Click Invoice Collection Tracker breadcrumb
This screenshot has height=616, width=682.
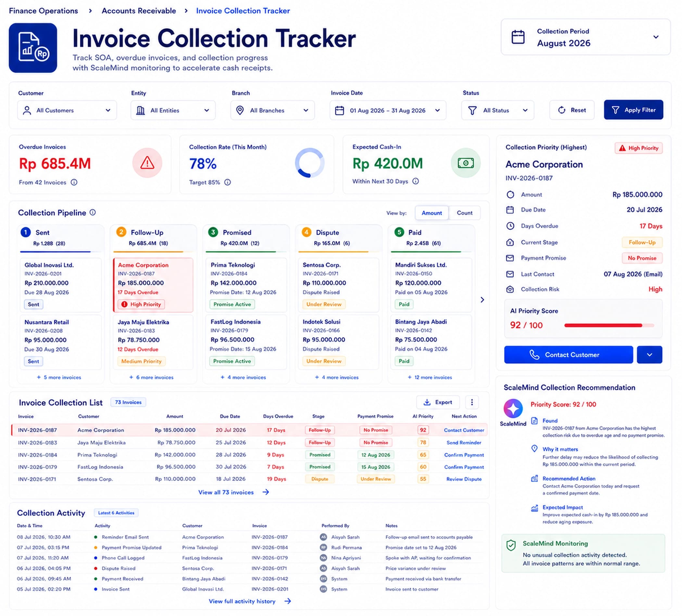pyautogui.click(x=243, y=11)
